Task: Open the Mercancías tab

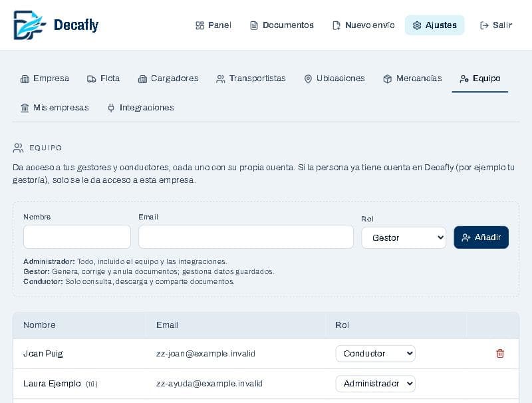Action: point(412,78)
